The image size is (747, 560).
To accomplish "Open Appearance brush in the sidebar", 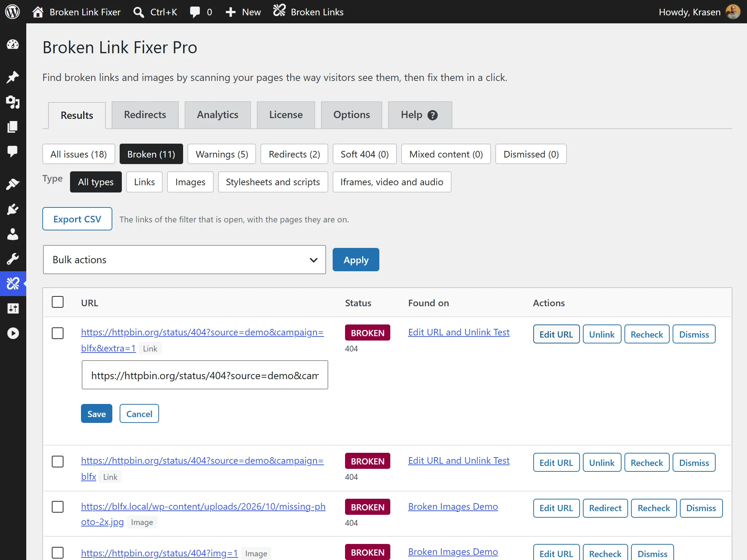I will [13, 184].
